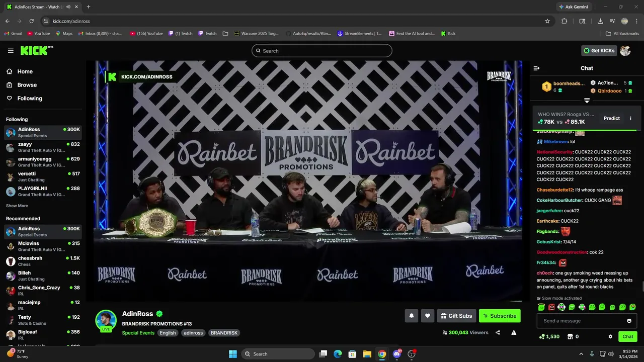Open Twitch bookmark
Viewport: 644px width, 362px height.
point(207,34)
